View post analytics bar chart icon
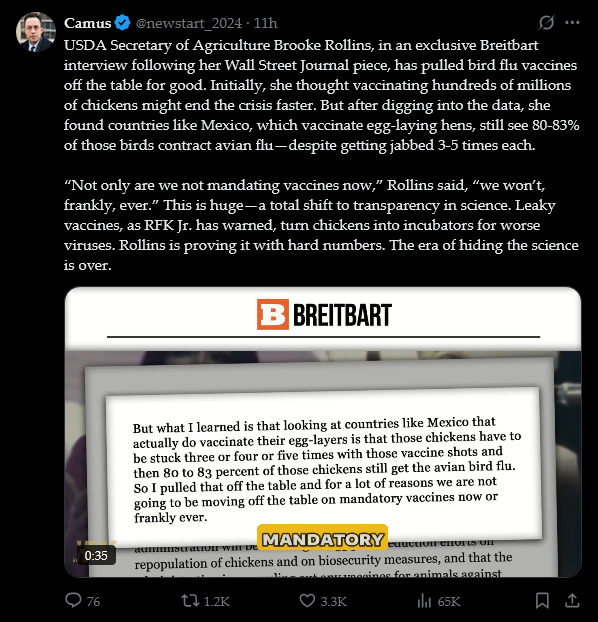 [424, 601]
